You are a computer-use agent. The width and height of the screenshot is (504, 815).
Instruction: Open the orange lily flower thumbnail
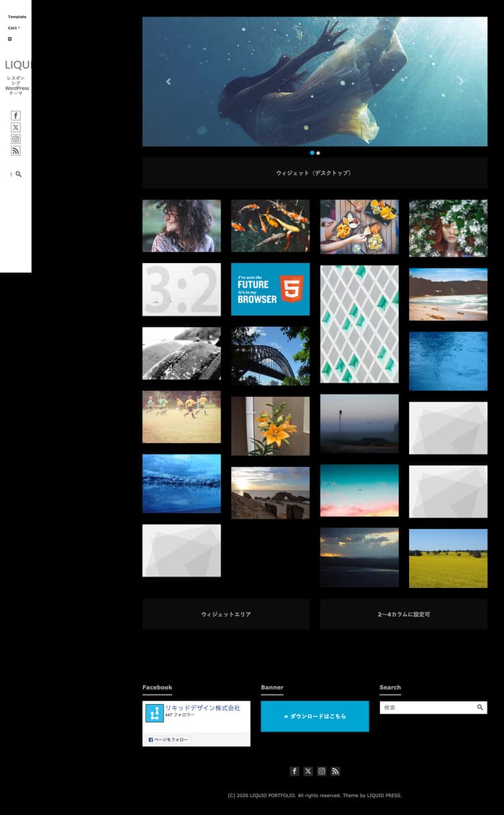click(x=270, y=426)
